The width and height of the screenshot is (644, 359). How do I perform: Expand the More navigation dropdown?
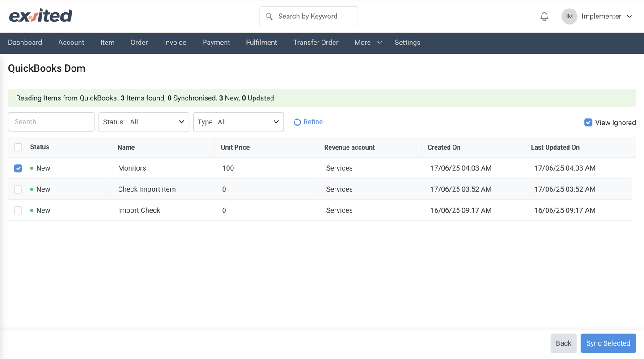[368, 43]
